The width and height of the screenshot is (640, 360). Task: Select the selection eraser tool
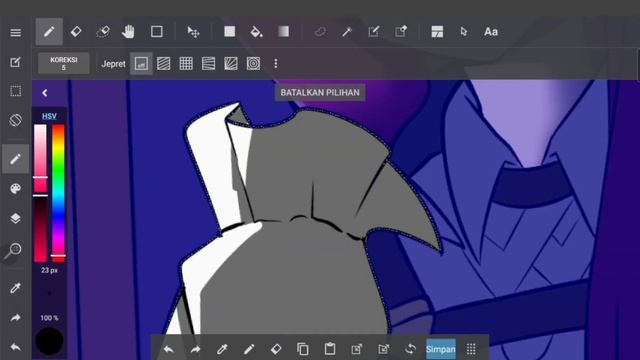coord(401,31)
